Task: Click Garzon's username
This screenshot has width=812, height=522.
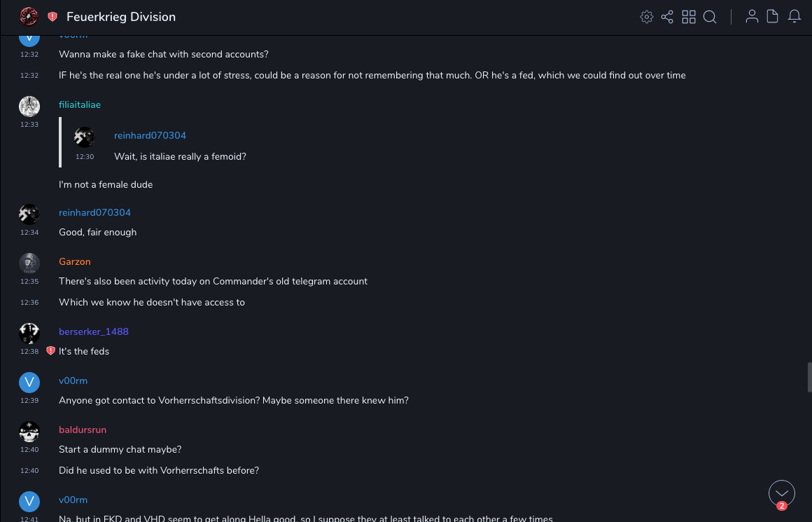Action: 75,261
